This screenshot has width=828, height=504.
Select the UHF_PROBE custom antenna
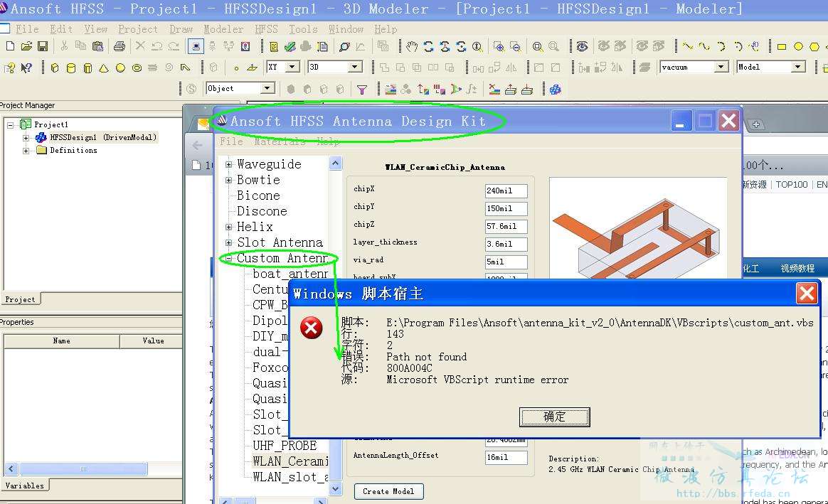[285, 446]
